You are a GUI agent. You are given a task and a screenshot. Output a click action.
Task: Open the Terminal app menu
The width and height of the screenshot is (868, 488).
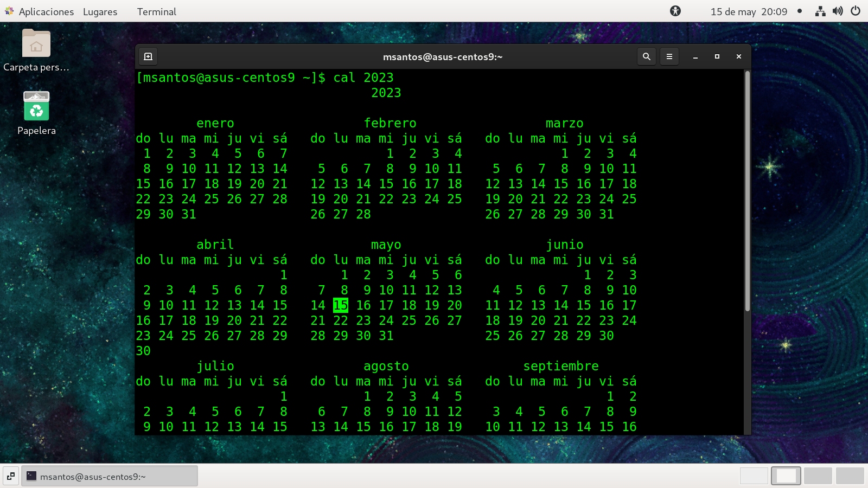[x=156, y=11]
